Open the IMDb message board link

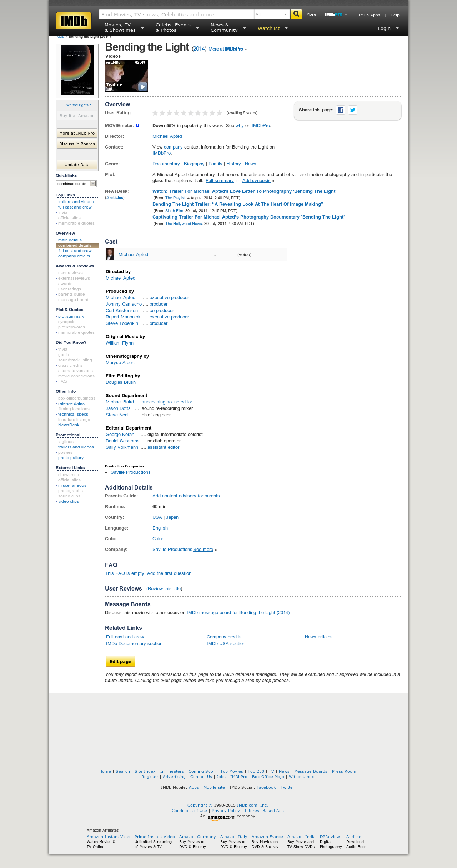click(238, 613)
